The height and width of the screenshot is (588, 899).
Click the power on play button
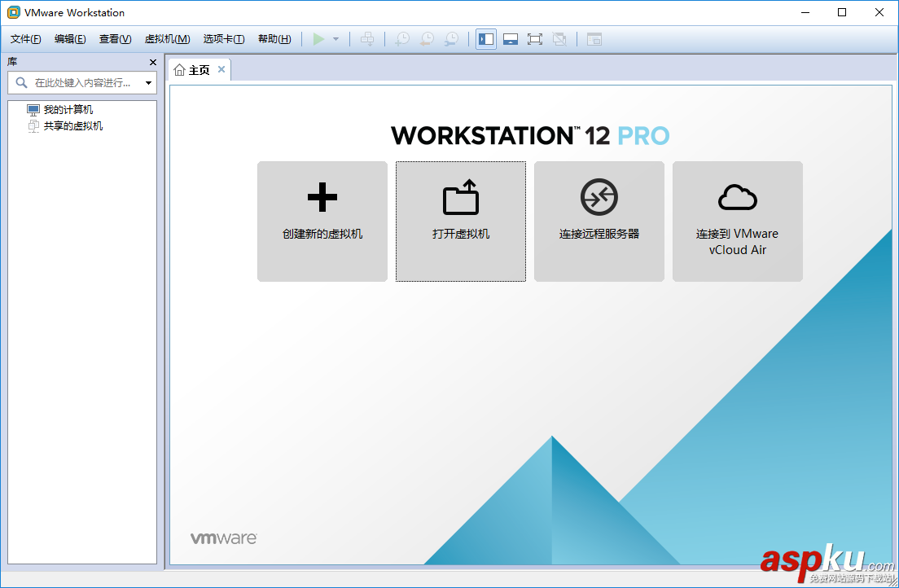point(318,39)
